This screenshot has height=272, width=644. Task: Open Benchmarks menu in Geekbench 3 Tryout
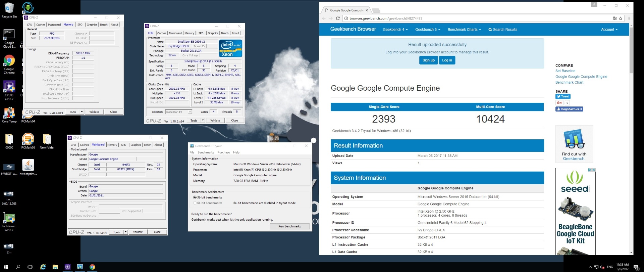[x=206, y=152]
